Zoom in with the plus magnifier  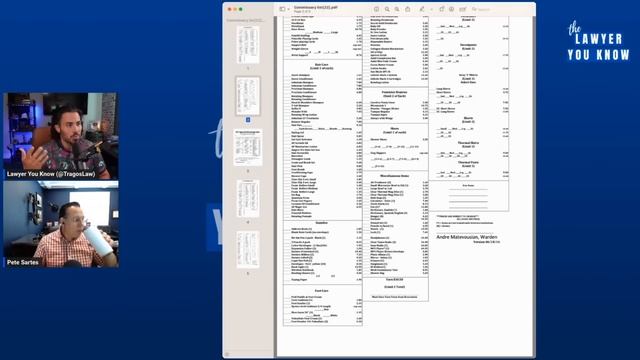[x=397, y=9]
